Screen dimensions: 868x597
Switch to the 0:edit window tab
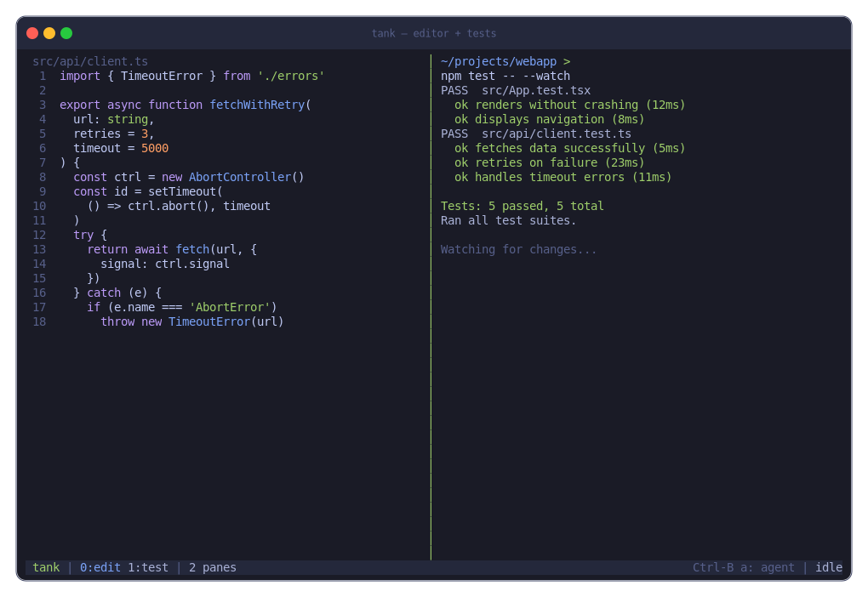tap(100, 567)
